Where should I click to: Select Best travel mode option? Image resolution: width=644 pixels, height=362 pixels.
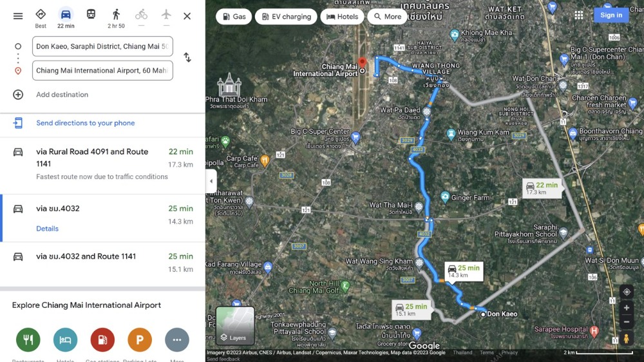tap(41, 18)
